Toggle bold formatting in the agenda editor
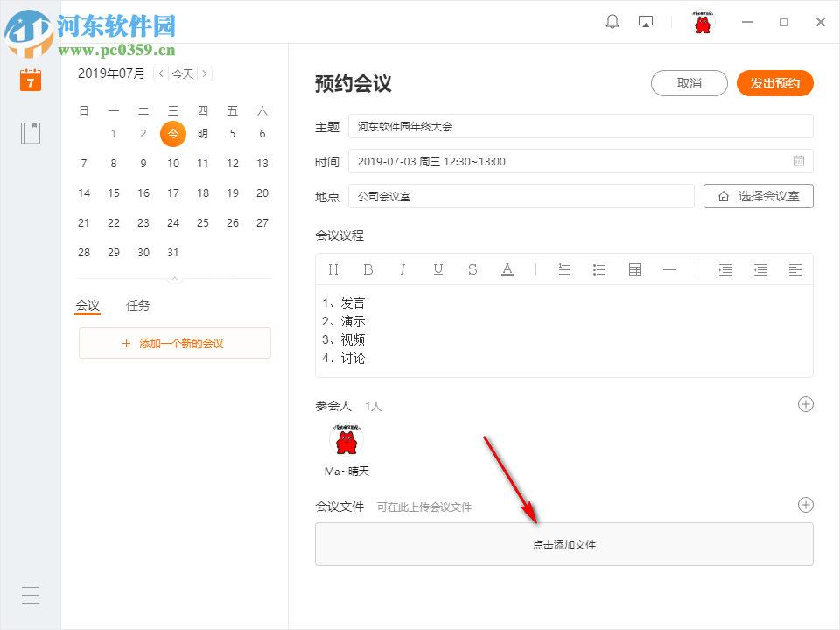The image size is (840, 630). click(367, 269)
